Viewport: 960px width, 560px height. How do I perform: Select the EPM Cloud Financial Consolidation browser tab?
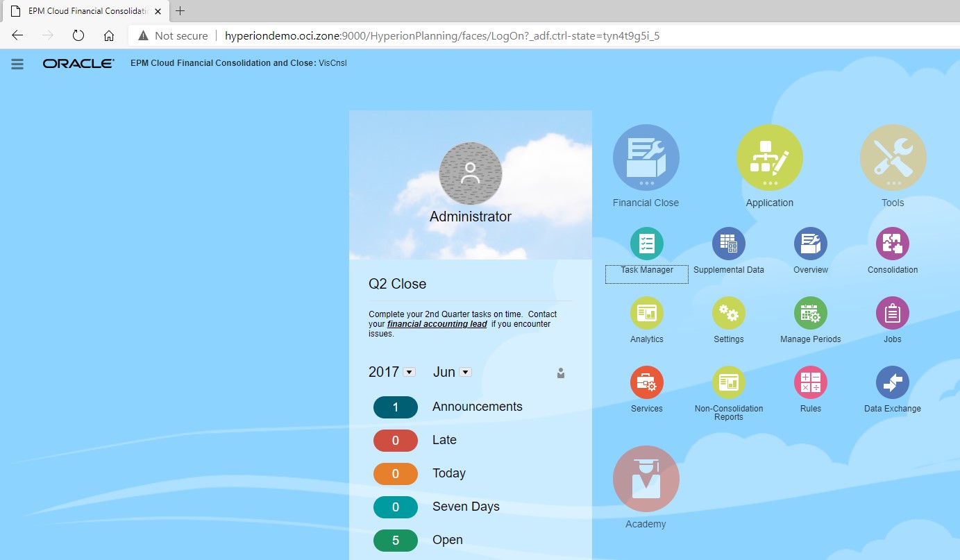[85, 11]
